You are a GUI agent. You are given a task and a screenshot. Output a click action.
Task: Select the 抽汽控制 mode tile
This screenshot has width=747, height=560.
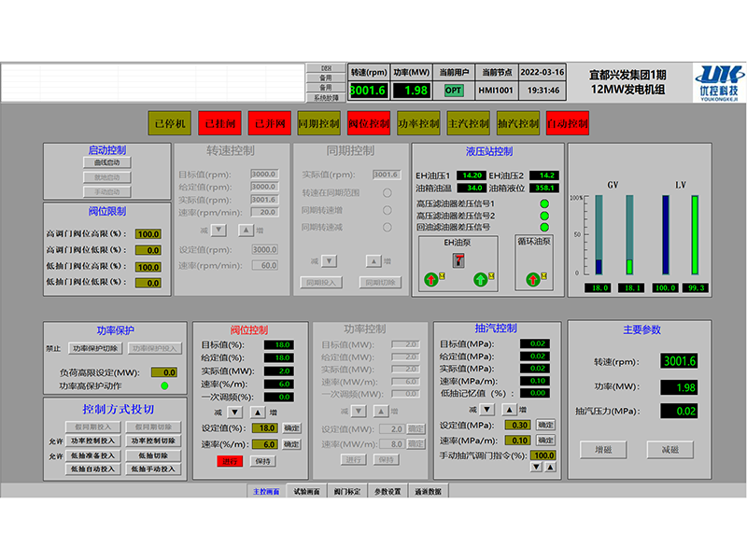[518, 123]
